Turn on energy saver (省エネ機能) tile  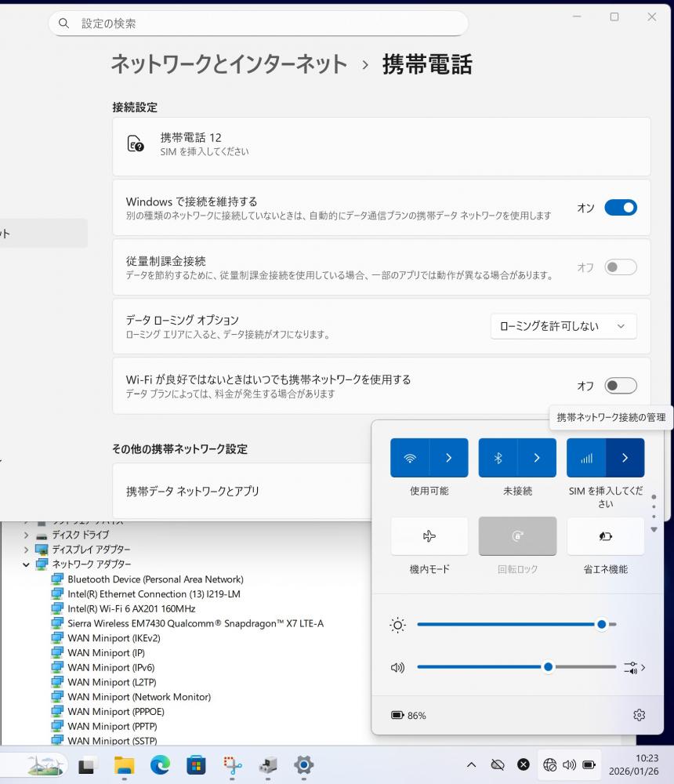tap(605, 536)
